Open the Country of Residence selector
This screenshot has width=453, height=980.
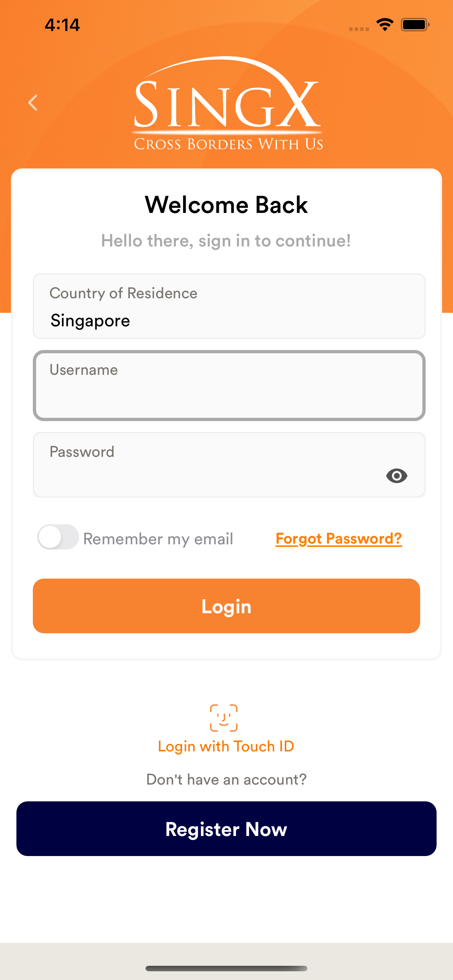[x=229, y=306]
